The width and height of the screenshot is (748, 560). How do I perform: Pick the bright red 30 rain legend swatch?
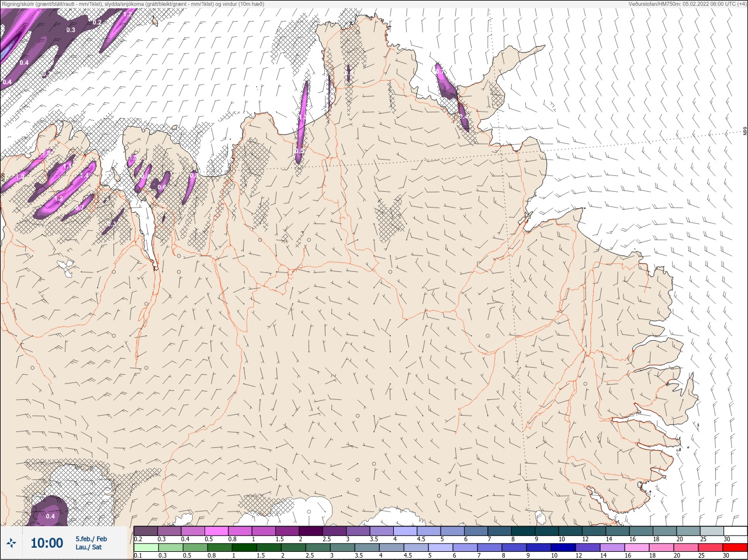[x=735, y=548]
